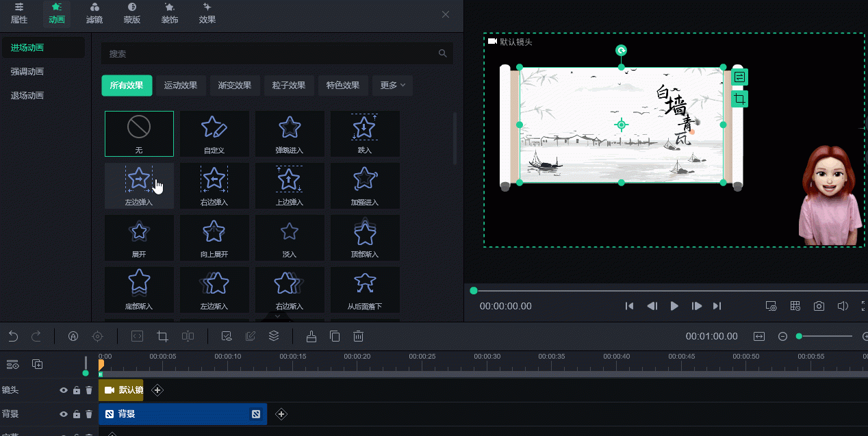Hide the 背景 track with eye icon

(x=64, y=414)
